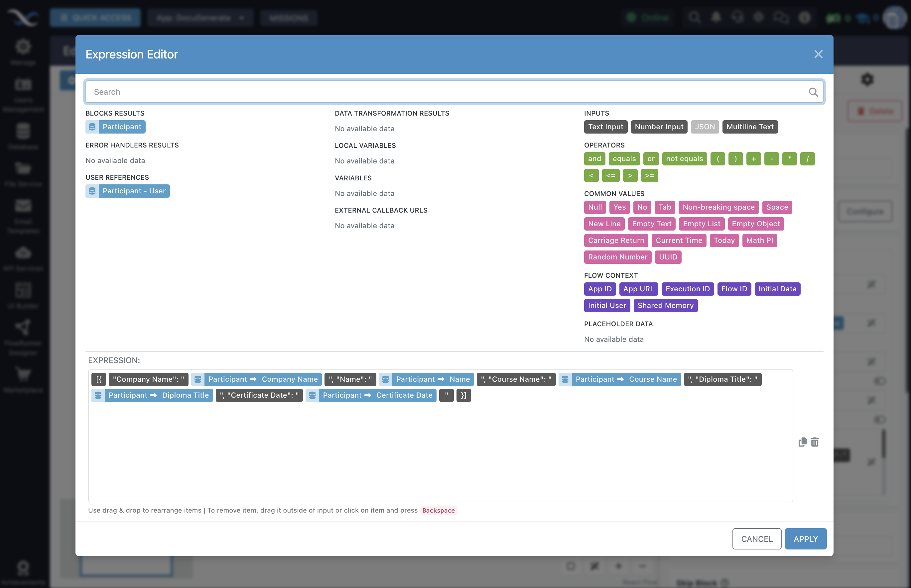
Task: Add the Text Input chip
Action: click(x=605, y=127)
